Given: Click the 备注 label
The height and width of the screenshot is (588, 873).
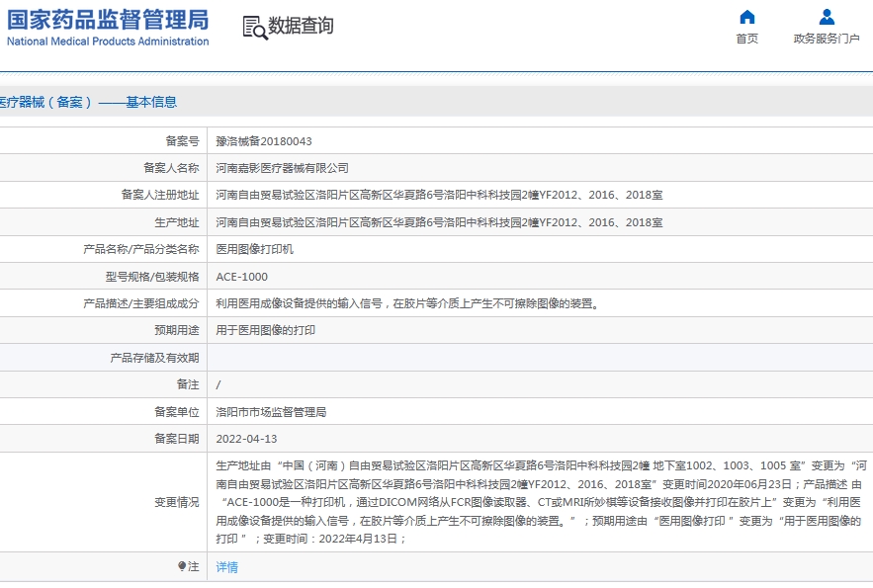Looking at the screenshot, I should click(188, 384).
